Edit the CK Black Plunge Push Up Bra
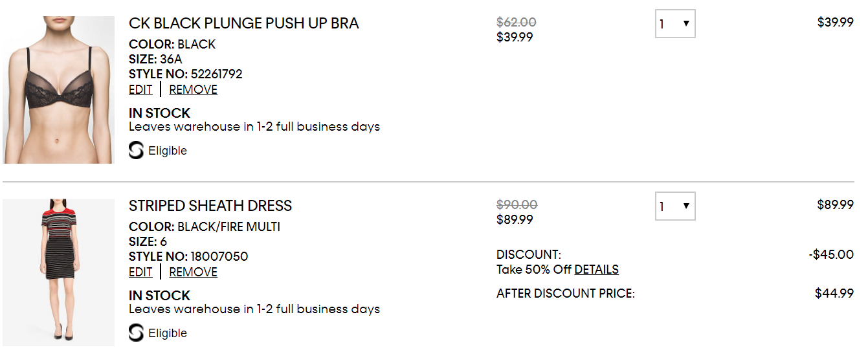This screenshot has width=868, height=352. pos(140,90)
